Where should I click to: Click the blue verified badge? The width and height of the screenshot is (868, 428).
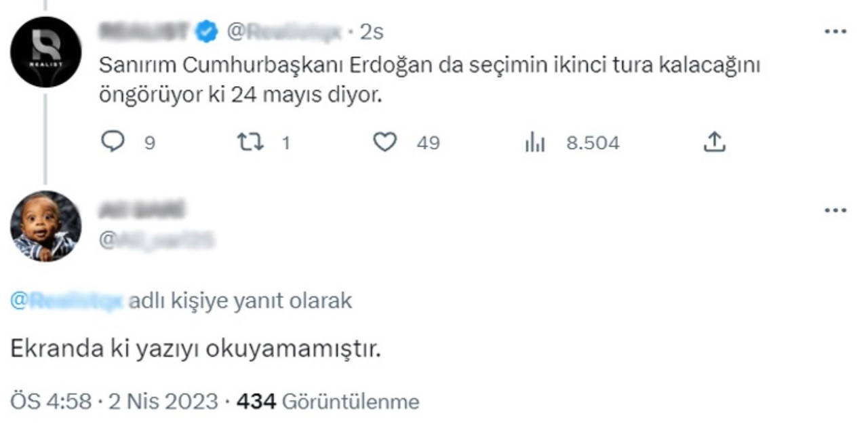207,32
